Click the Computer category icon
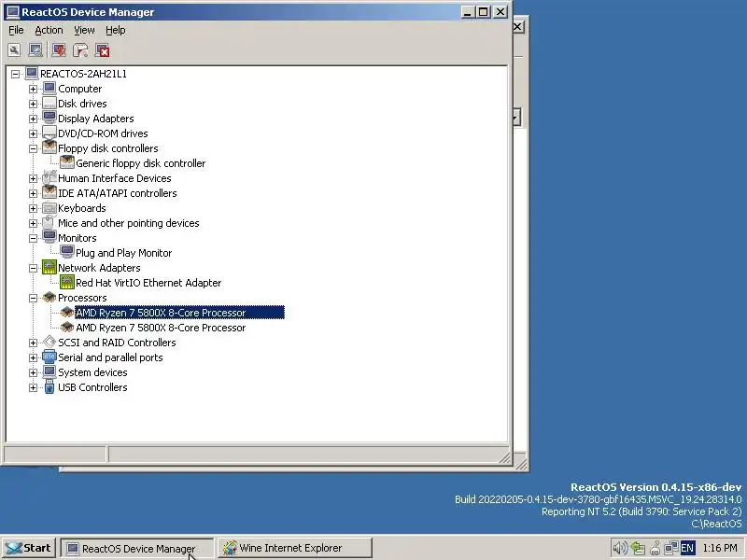747x560 pixels. [49, 88]
